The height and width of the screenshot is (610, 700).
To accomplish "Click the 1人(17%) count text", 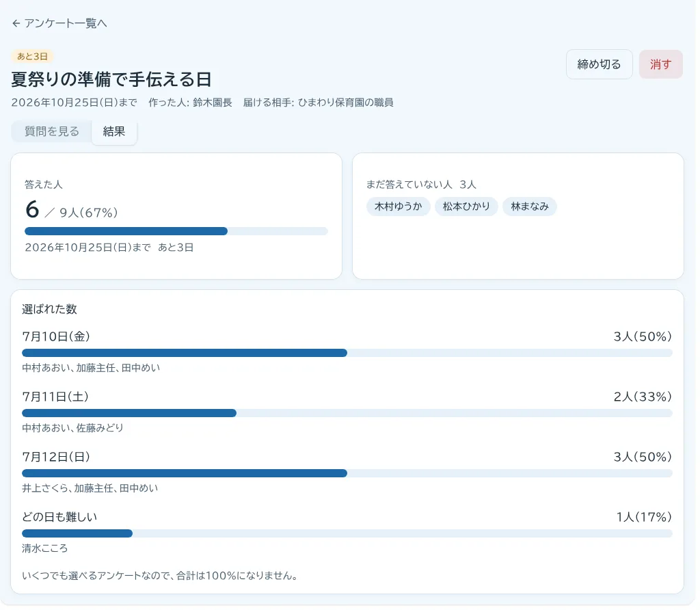I will [x=644, y=517].
